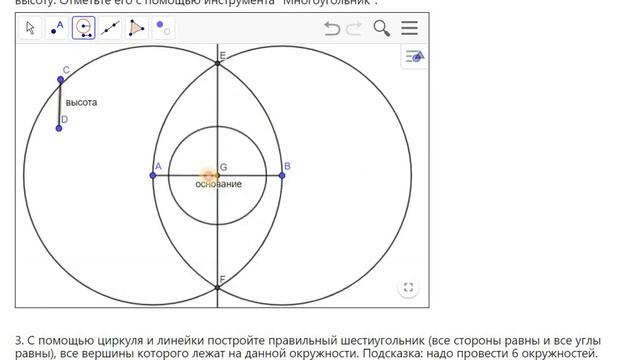640x360 pixels.
Task: Select the Line through two points tool
Action: pyautogui.click(x=110, y=28)
